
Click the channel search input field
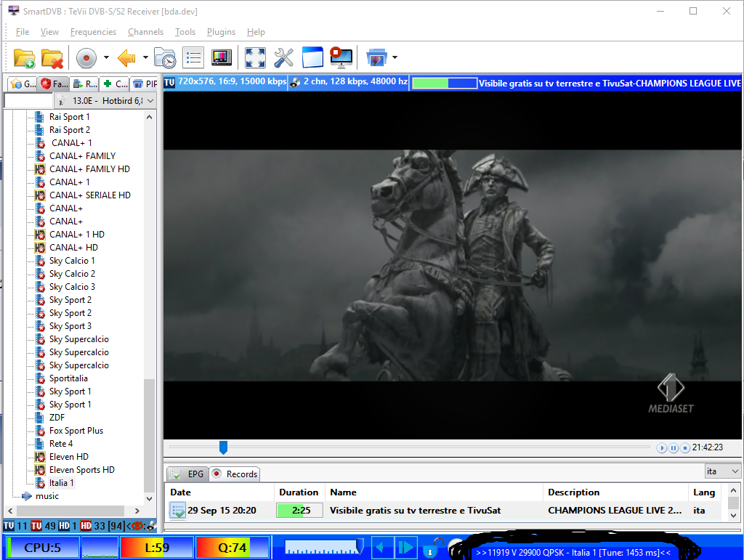tap(28, 100)
